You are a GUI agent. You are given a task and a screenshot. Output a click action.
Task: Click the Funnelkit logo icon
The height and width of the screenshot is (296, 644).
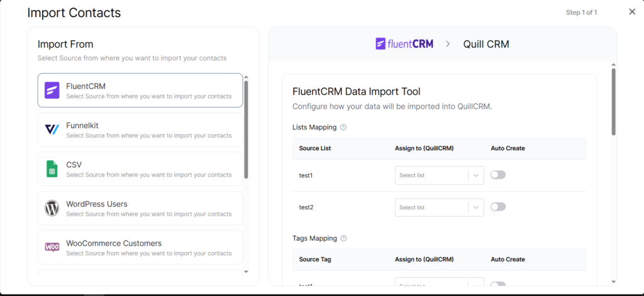[x=52, y=129]
